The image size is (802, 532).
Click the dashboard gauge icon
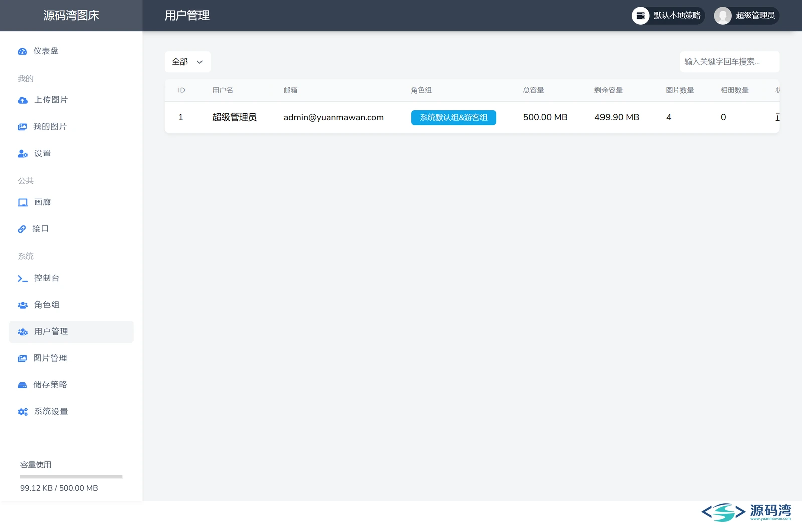[22, 51]
